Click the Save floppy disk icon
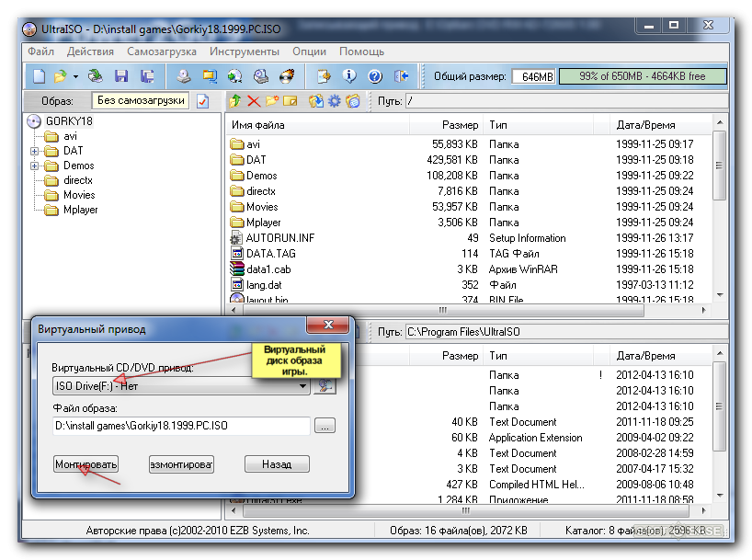752x560 pixels. click(x=121, y=75)
